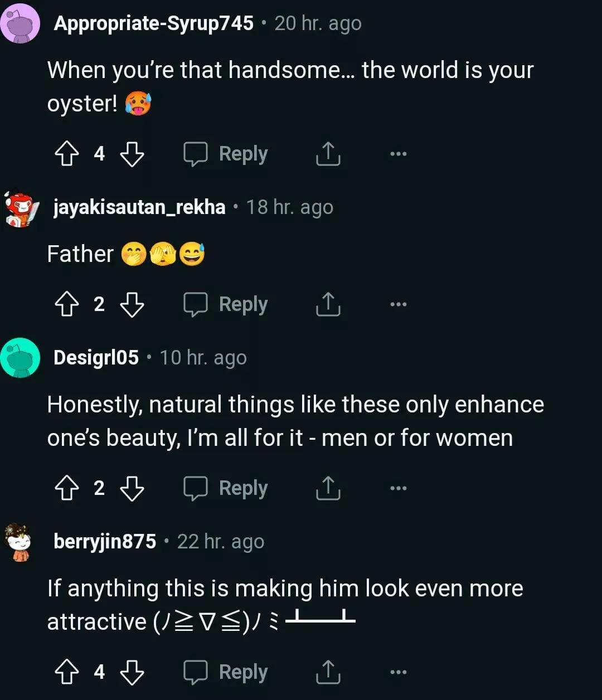Upvote Desigrl05's comment
602x700 pixels.
[x=66, y=488]
